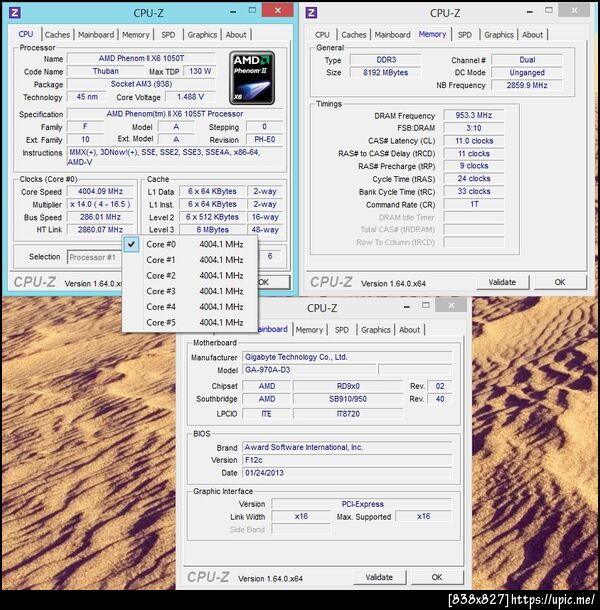The image size is (600, 610).
Task: Choose Core #5 entry
Action: click(189, 323)
